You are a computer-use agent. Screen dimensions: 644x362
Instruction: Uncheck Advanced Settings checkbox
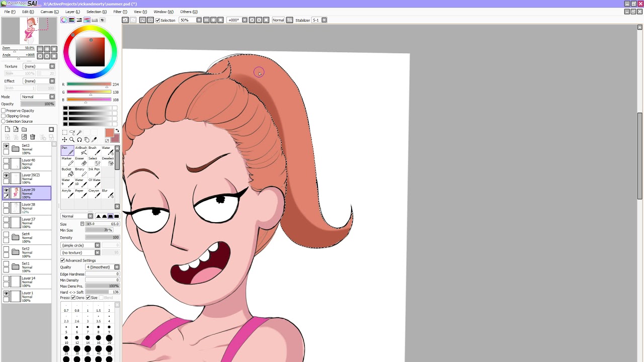click(x=63, y=260)
